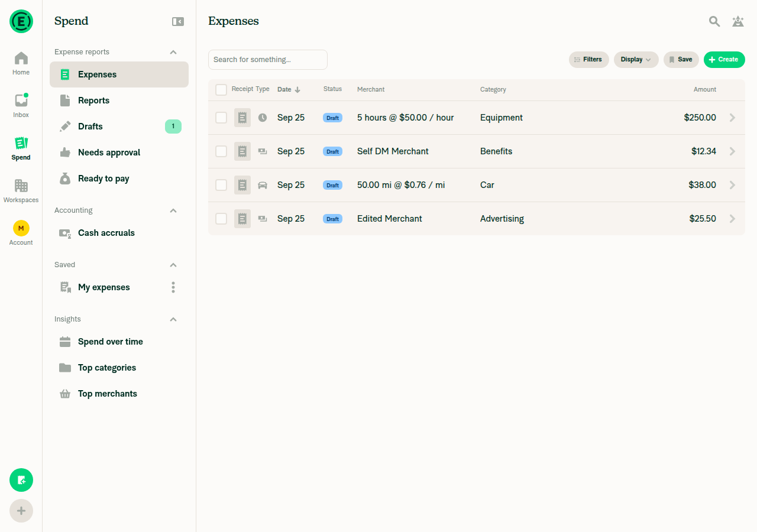The image size is (757, 532).
Task: Click the Draft badge on Car row
Action: 332,185
